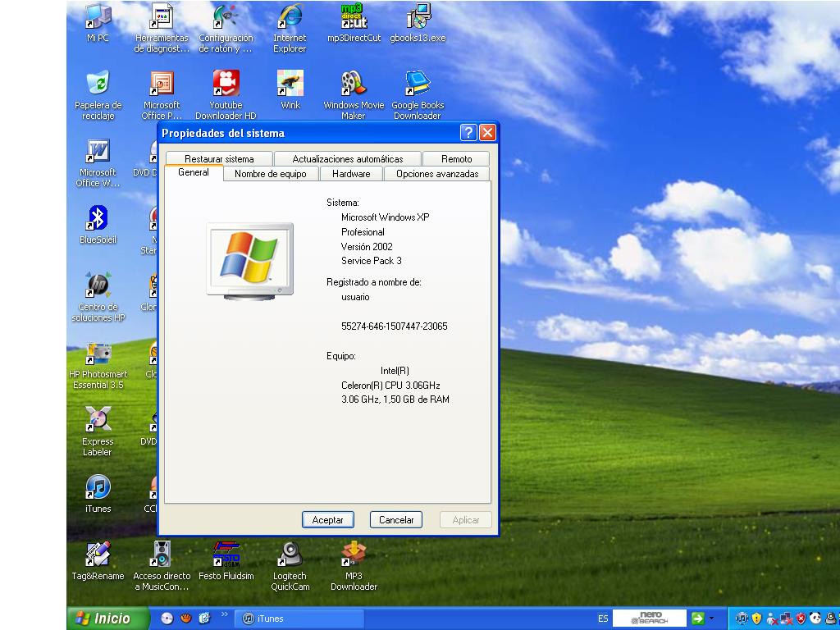Click the iTunes taskbar button
Image resolution: width=840 pixels, height=630 pixels.
point(300,619)
